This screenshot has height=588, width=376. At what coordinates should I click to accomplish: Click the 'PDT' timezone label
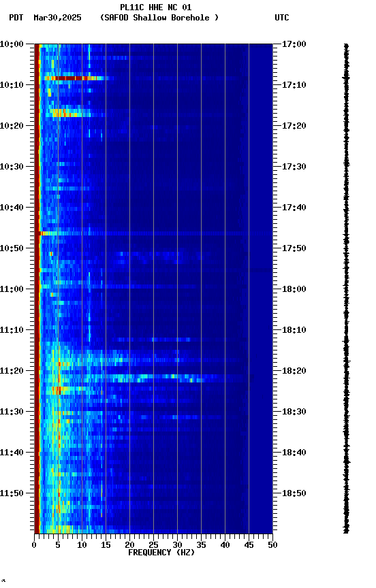click(x=16, y=18)
